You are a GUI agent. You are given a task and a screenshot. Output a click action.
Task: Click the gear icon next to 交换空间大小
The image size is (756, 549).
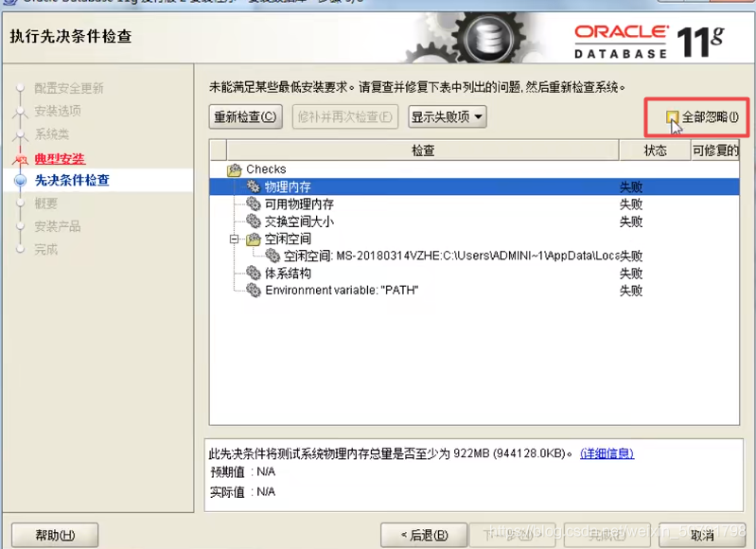[253, 221]
